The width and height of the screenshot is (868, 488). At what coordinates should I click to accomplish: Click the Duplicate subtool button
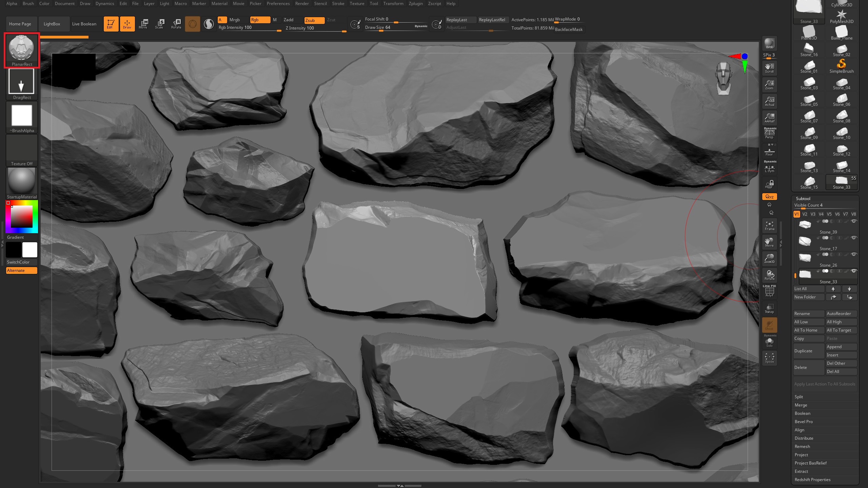click(809, 351)
